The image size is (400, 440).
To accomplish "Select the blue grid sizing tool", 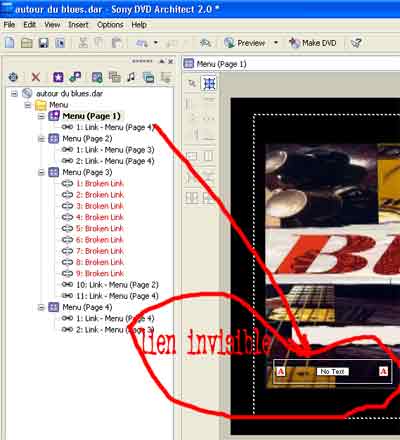I will coord(209,83).
